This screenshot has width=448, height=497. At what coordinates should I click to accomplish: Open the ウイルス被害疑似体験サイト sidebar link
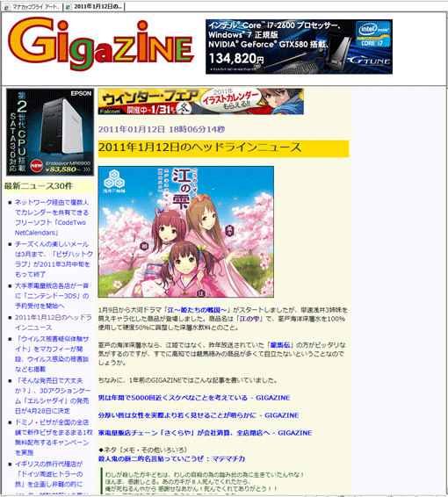click(x=52, y=354)
